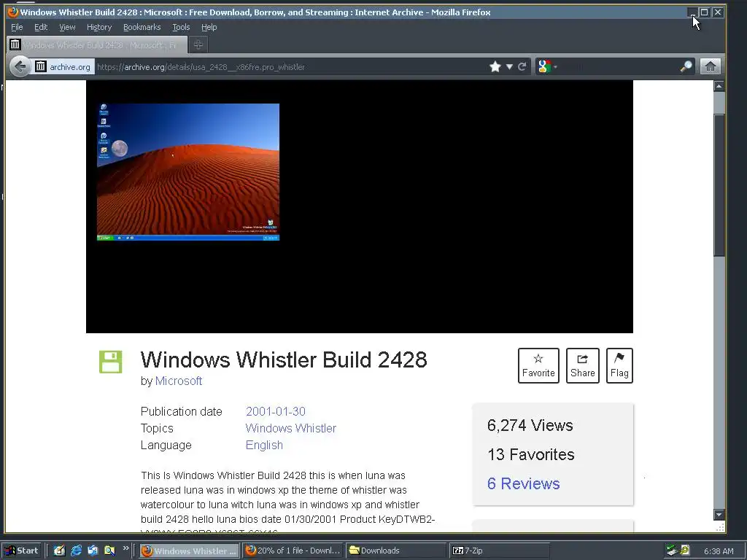Viewport: 747px width, 560px height.
Task: Click the 6:38 AM clock
Action: (719, 551)
